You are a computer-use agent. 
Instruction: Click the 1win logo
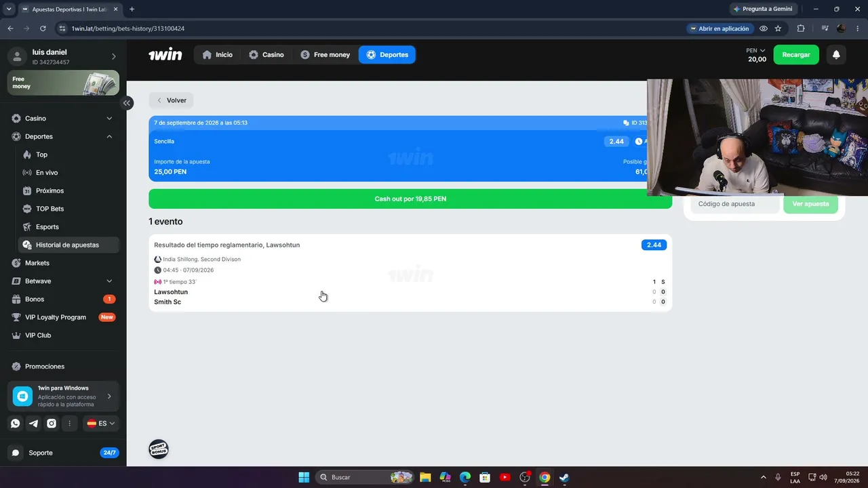point(165,55)
